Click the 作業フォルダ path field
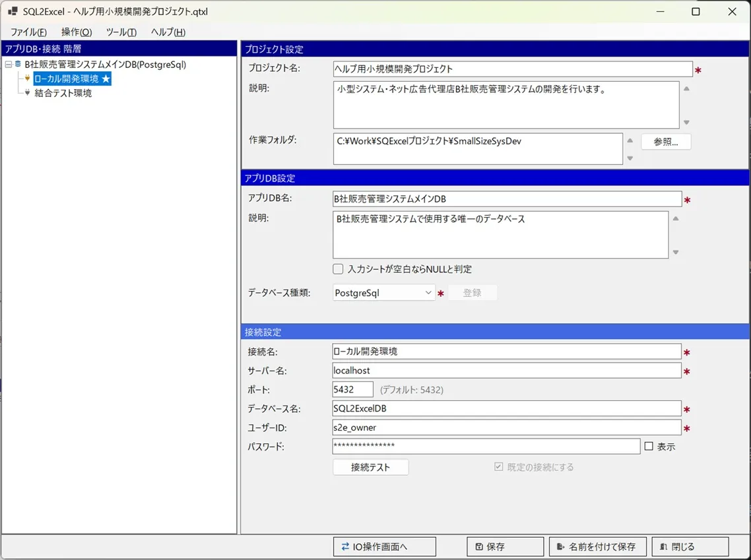Screen dimensions: 751x560 (x=478, y=149)
